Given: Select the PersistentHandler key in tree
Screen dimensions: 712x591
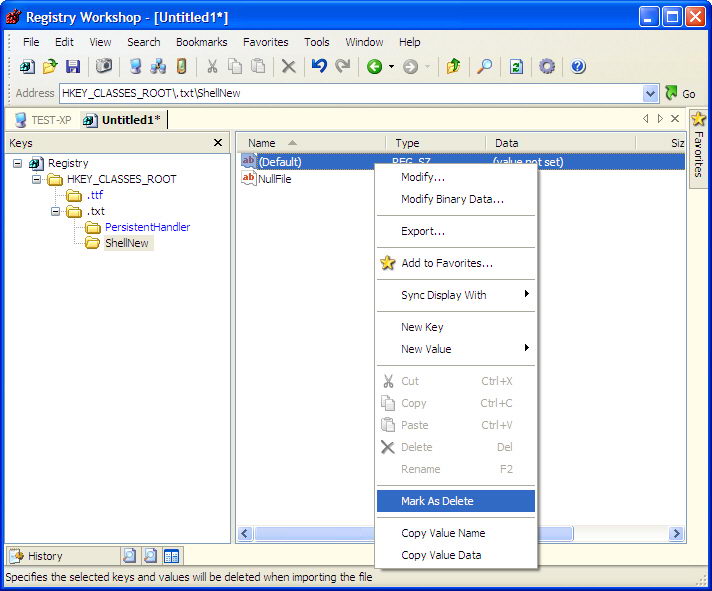Looking at the screenshot, I should [147, 227].
